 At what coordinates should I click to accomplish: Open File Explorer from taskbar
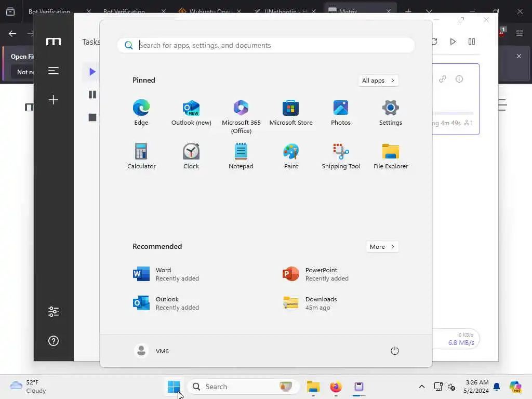(313, 387)
